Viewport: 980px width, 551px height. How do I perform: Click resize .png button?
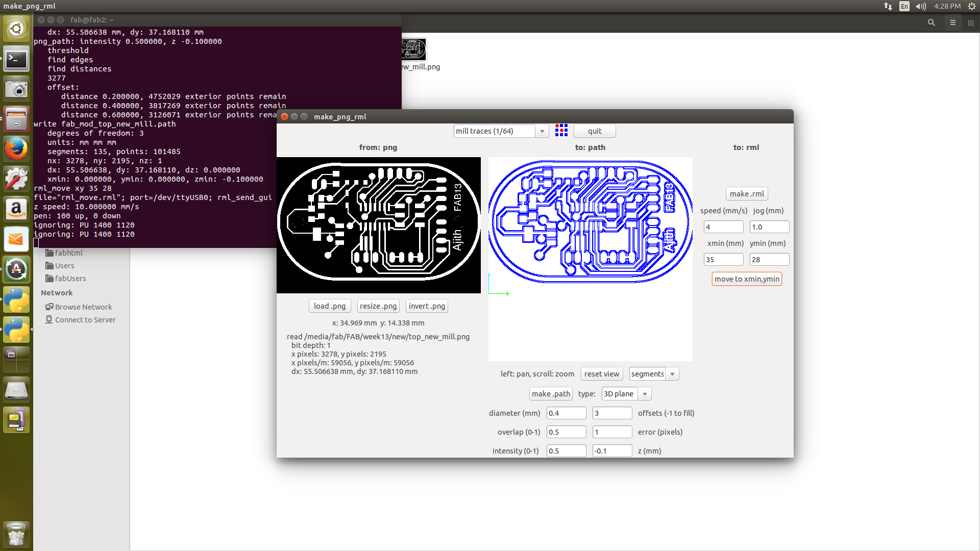click(x=378, y=306)
